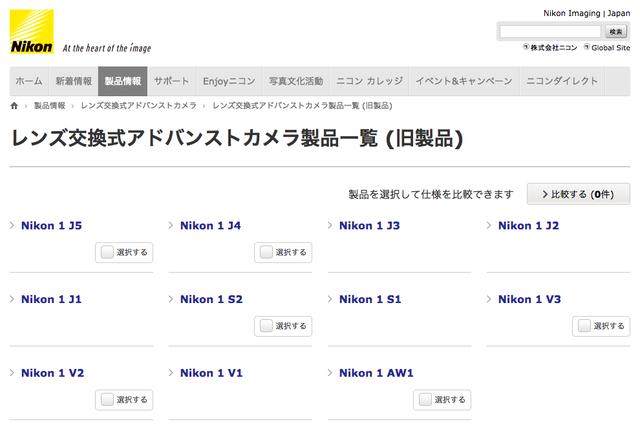
Task: Open the 新着情報 menu item
Action: pos(73,81)
